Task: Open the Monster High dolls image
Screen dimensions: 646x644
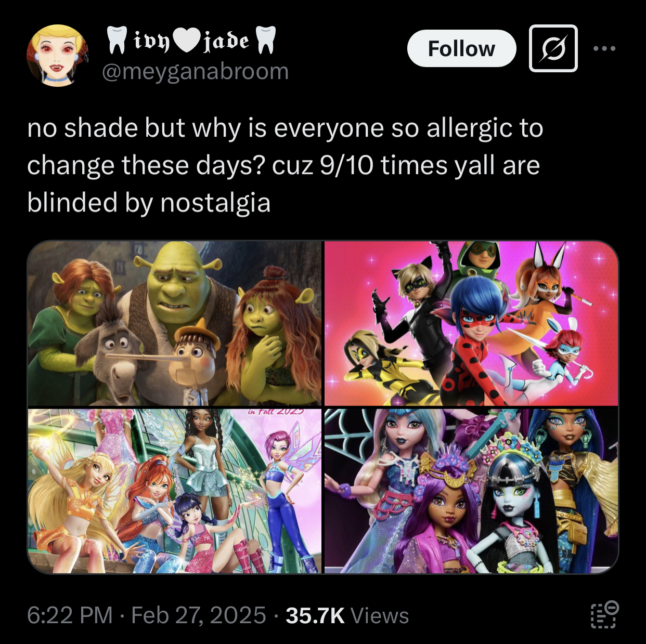Action: (x=471, y=491)
